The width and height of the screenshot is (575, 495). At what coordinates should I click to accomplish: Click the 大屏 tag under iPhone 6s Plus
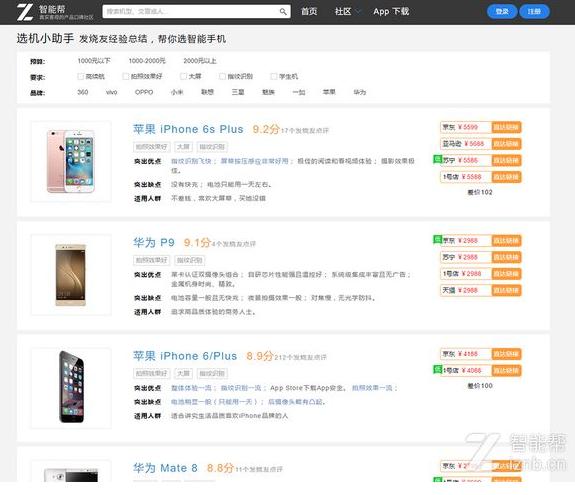coord(183,147)
